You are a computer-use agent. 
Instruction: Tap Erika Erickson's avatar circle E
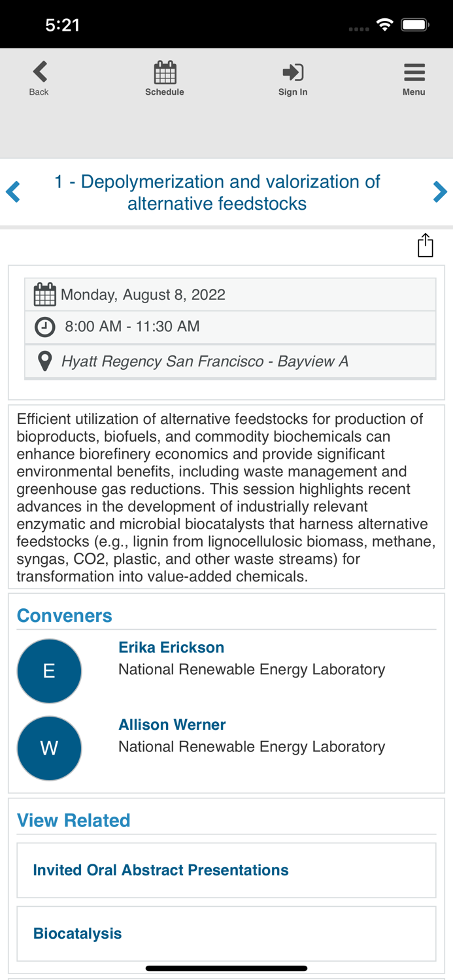pos(49,671)
